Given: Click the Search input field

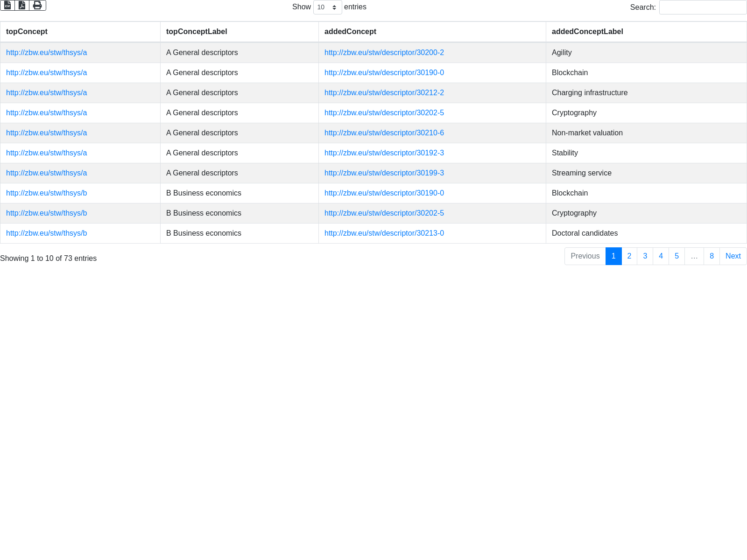Looking at the screenshot, I should pyautogui.click(x=703, y=7).
